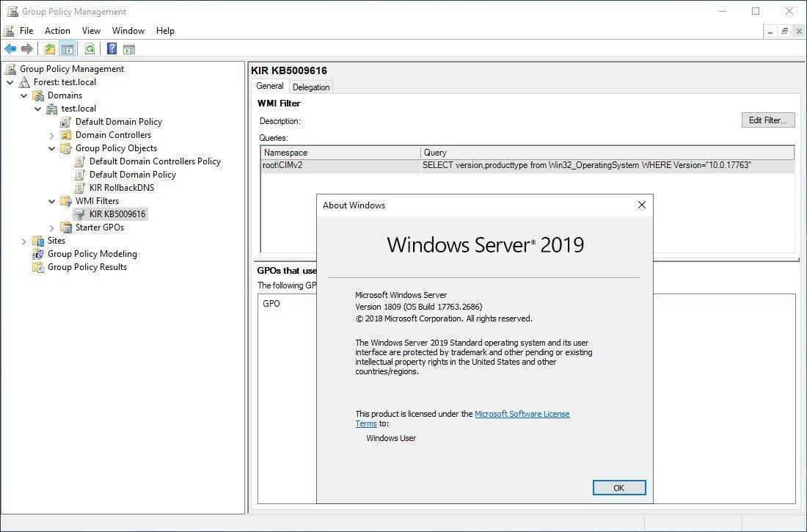Viewport: 807px width, 532px height.
Task: Open the Microsoft Software License link
Action: (x=522, y=414)
